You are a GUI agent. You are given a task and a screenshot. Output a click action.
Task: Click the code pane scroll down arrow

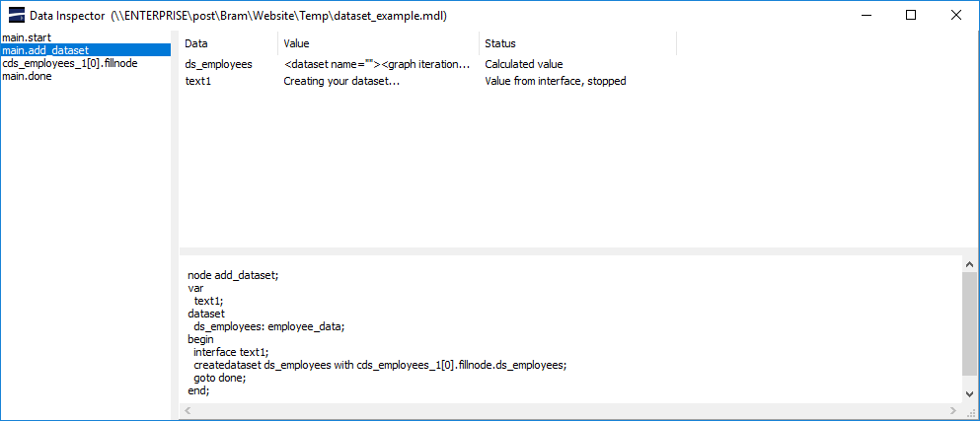tap(969, 394)
